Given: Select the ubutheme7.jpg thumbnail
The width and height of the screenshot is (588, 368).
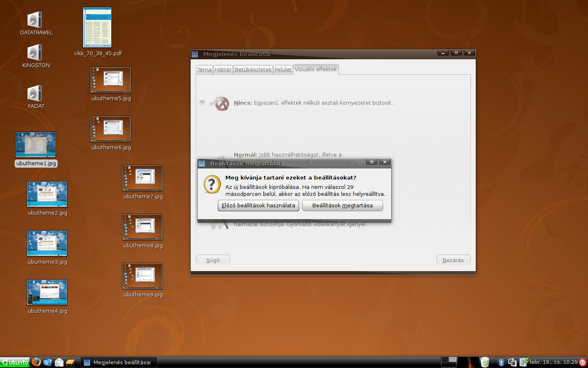Looking at the screenshot, I should tap(143, 178).
